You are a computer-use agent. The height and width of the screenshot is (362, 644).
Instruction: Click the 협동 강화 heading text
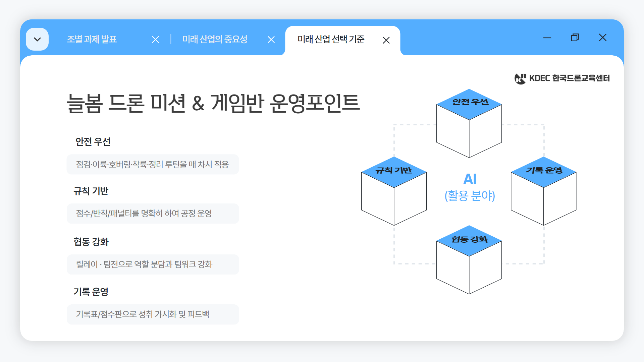(91, 242)
